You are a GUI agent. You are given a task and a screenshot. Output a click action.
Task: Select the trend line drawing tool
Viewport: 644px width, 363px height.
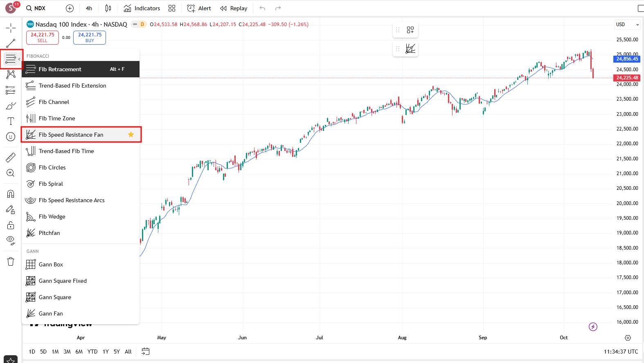pyautogui.click(x=11, y=43)
